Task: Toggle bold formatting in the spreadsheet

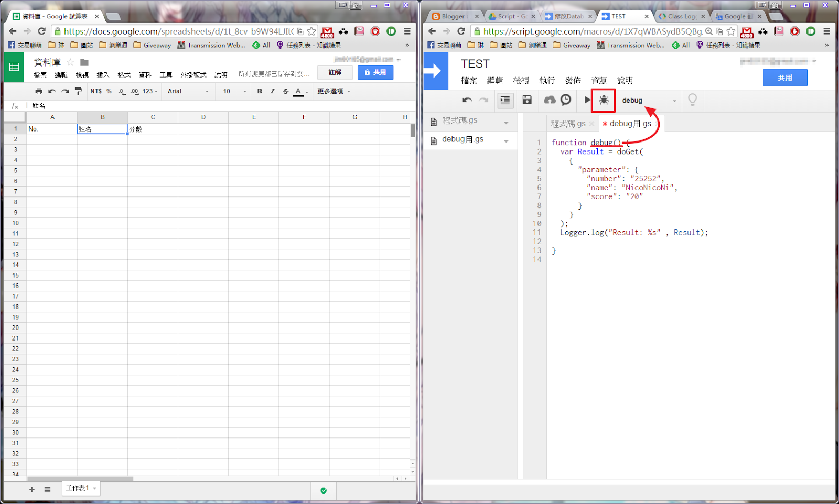Action: click(260, 91)
